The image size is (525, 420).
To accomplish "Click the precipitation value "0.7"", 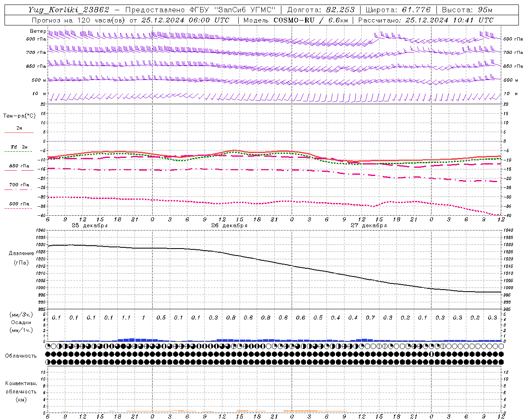I will [370, 318].
